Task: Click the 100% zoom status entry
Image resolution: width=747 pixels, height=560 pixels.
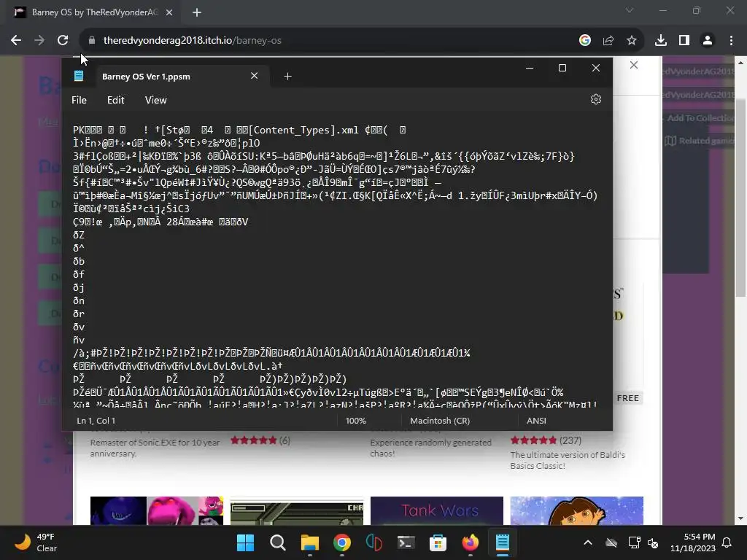Action: pos(355,421)
